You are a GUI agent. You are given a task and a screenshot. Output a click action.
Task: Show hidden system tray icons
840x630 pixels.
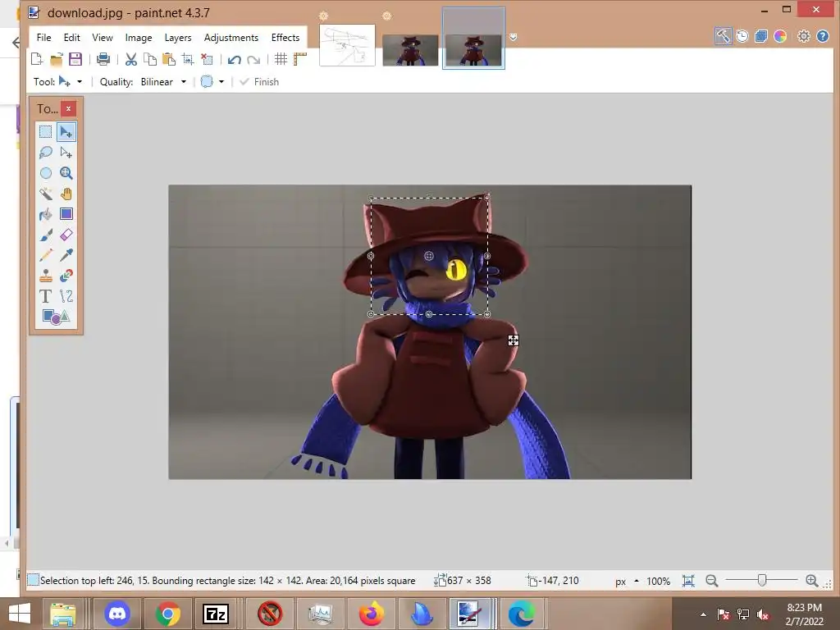[x=703, y=614]
